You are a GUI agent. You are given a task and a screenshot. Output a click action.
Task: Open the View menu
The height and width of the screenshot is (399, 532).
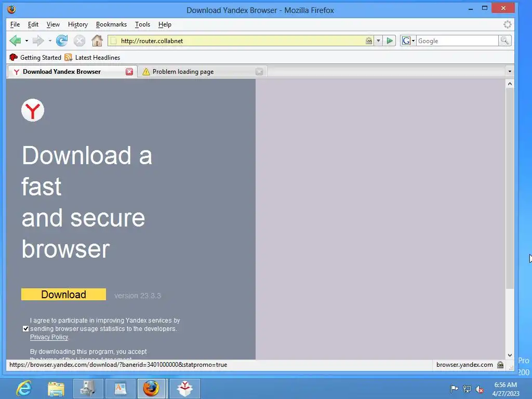53,24
